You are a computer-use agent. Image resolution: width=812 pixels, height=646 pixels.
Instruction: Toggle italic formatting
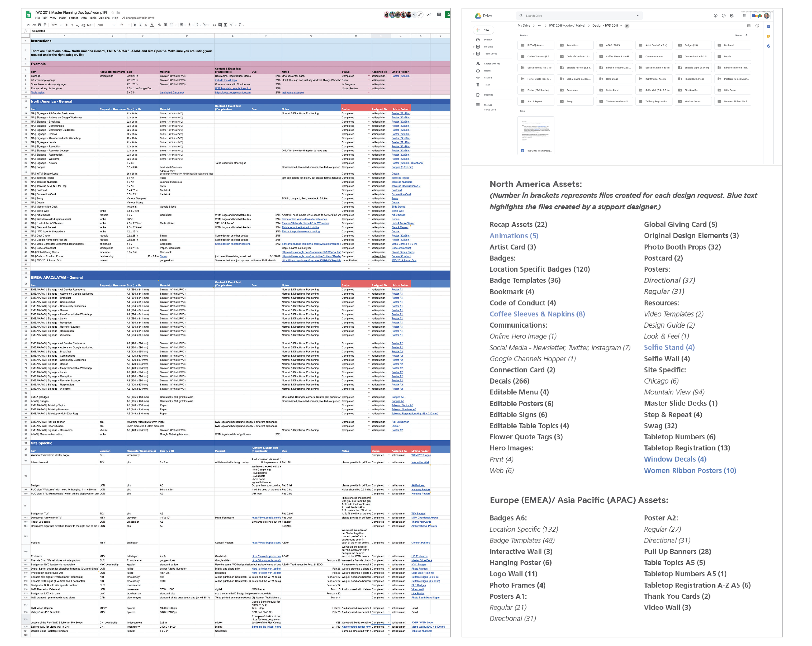[x=141, y=25]
